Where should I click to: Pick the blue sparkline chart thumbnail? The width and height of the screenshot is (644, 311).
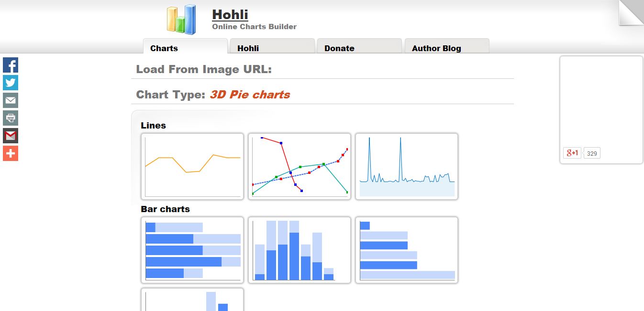(x=407, y=166)
